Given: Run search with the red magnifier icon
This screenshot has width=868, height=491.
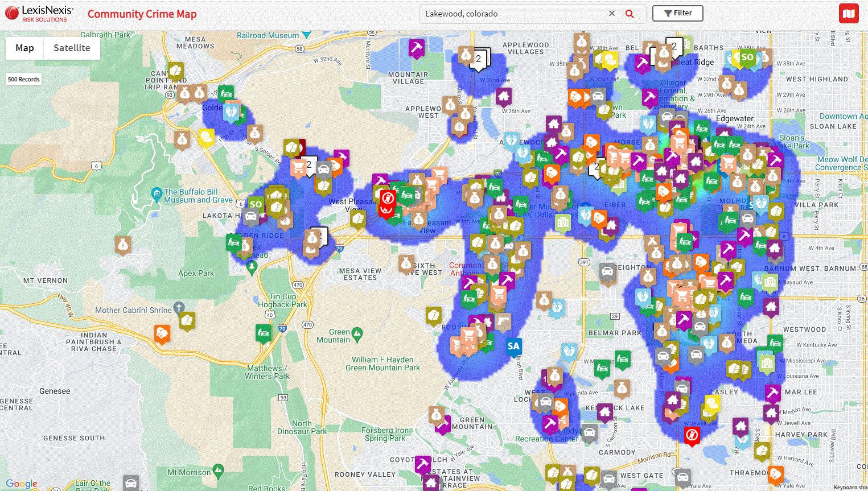Looking at the screenshot, I should pos(630,14).
